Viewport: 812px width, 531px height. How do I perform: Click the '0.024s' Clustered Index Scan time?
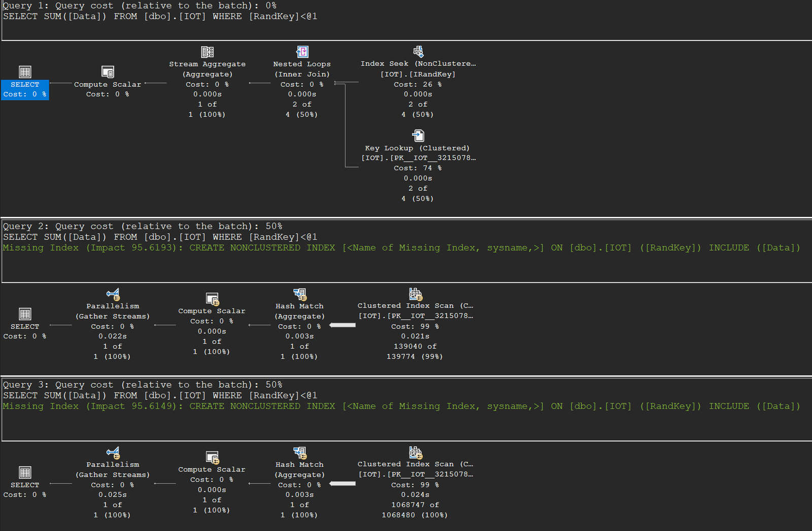pos(415,494)
